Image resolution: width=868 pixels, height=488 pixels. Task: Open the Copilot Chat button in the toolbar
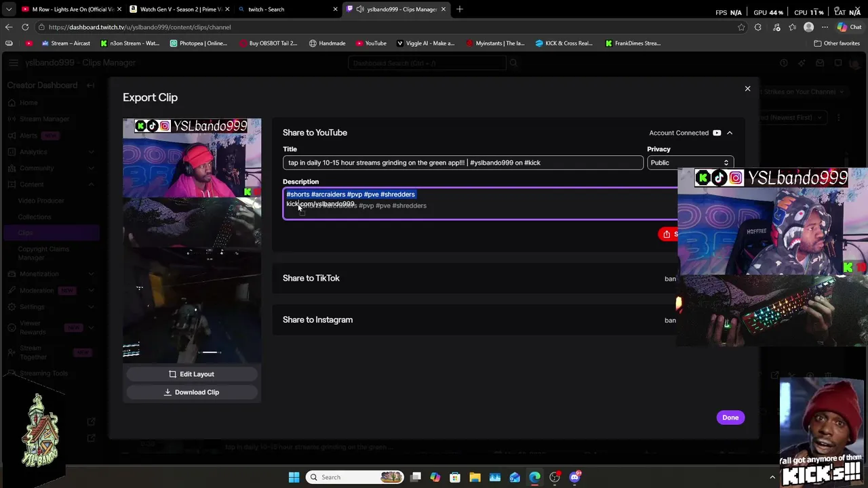[x=849, y=27]
